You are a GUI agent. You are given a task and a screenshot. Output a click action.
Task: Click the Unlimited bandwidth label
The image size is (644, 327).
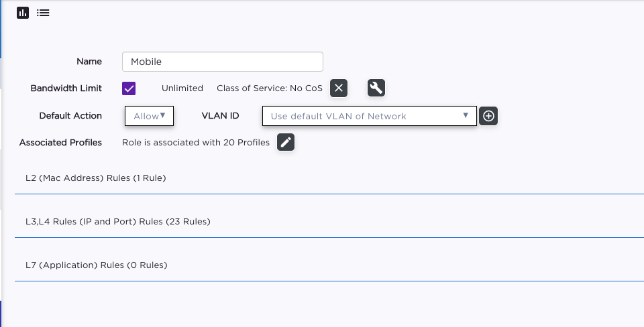click(x=182, y=88)
